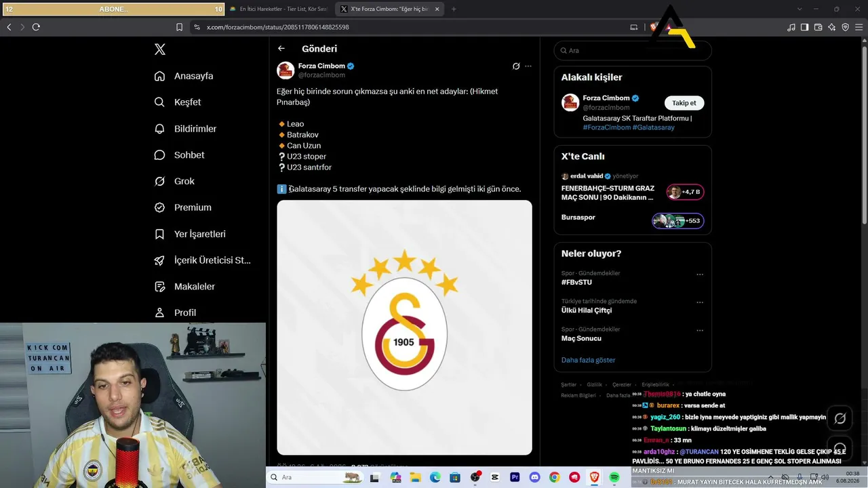Click the page vertical scrollbar

864,136
